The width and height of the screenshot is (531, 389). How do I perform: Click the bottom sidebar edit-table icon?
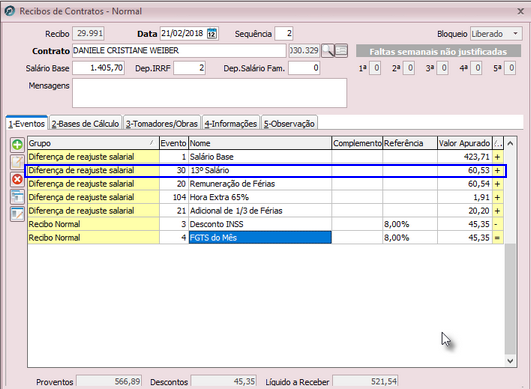[x=17, y=214]
